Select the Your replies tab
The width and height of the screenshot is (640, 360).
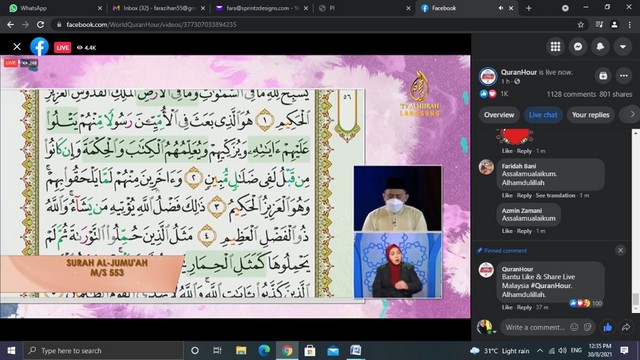coord(590,115)
